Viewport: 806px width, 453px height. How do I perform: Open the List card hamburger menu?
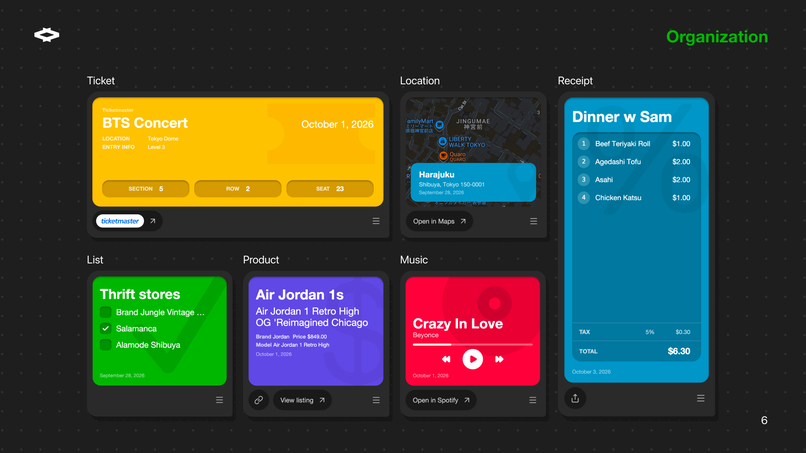(x=219, y=400)
